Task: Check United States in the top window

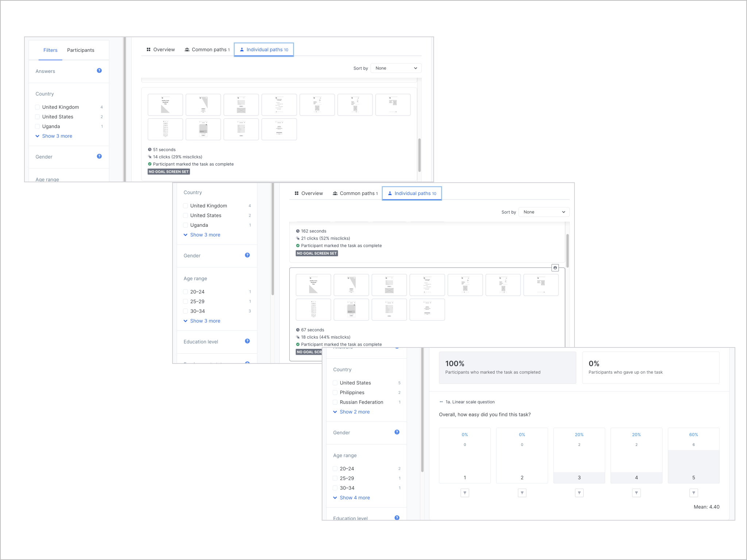Action: click(38, 117)
